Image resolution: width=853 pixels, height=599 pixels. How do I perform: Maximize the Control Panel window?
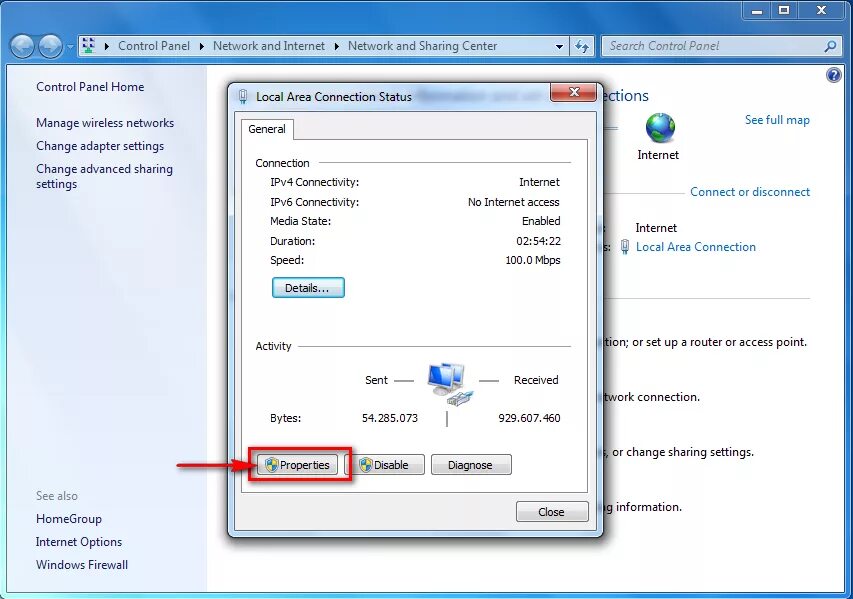pos(784,10)
